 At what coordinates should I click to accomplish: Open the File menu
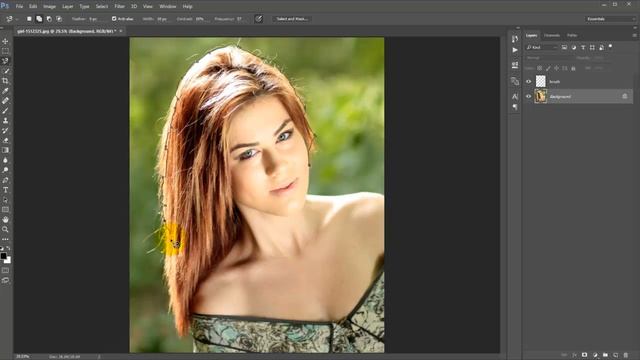tap(19, 7)
